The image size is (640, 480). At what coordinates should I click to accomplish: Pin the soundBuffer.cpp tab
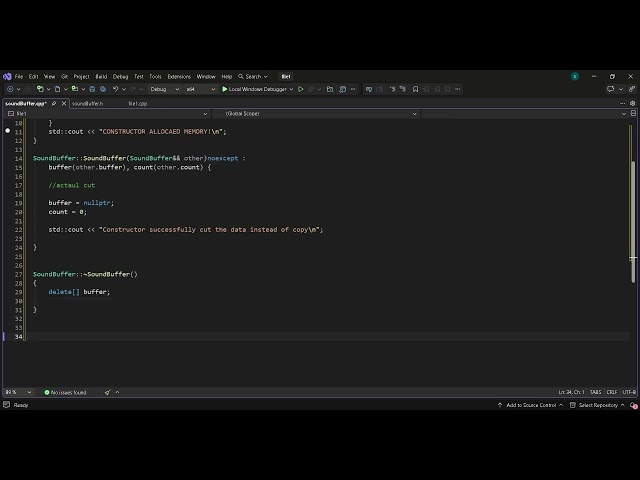(x=54, y=104)
